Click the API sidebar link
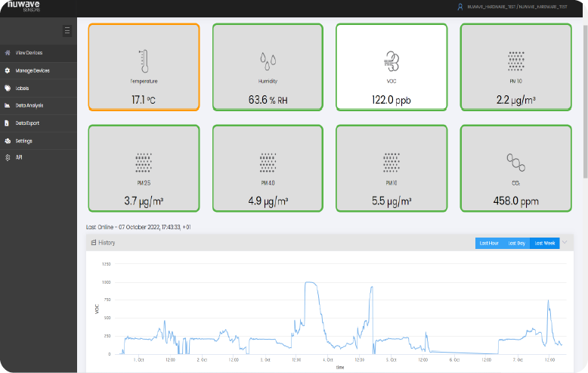The image size is (588, 373). click(19, 157)
